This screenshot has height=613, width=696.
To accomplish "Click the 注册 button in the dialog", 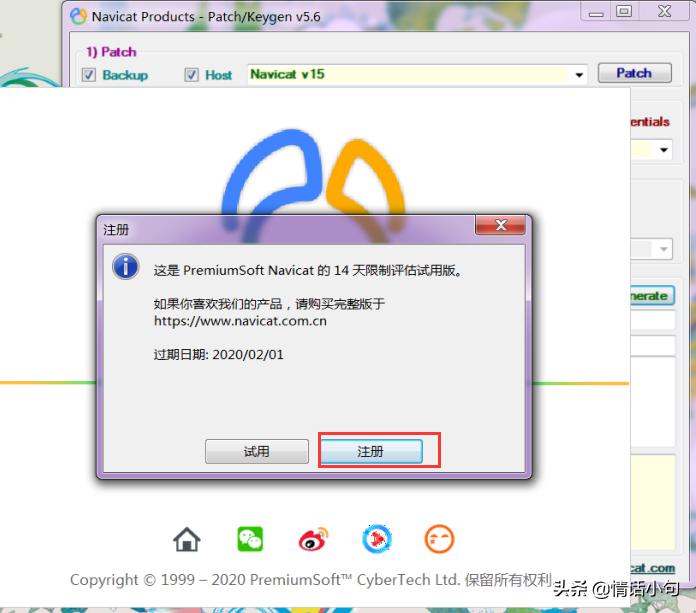I will point(371,451).
